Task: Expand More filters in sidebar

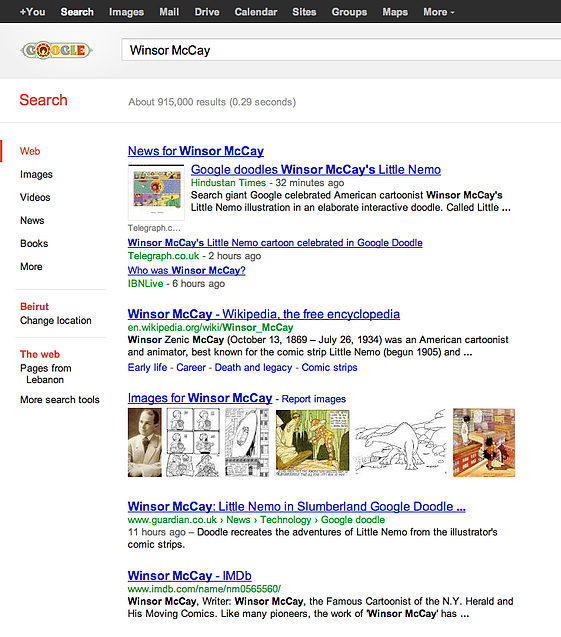Action: pos(31,267)
